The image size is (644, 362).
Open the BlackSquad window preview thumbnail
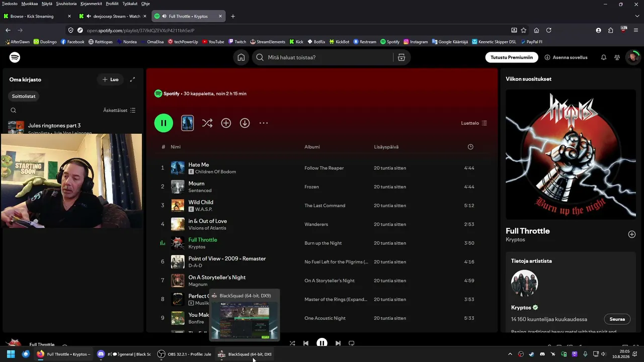tap(245, 321)
